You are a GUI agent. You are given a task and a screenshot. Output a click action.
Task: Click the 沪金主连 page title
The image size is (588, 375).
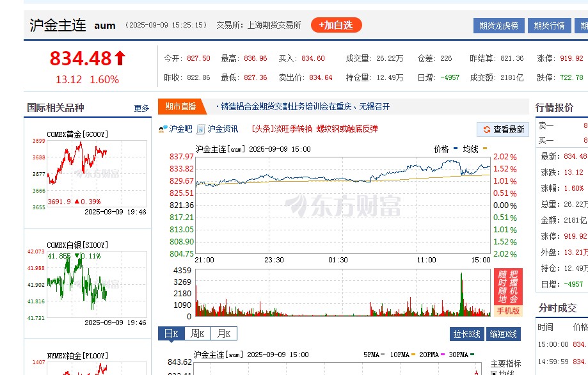pyautogui.click(x=58, y=25)
